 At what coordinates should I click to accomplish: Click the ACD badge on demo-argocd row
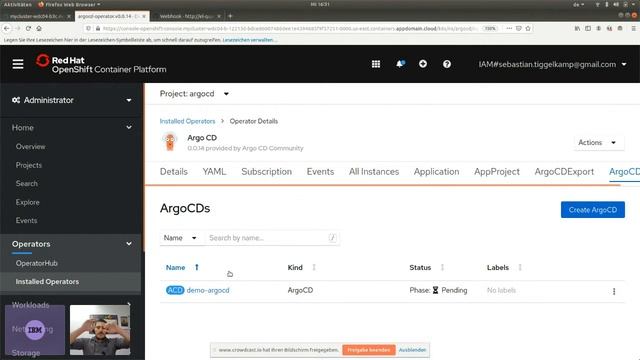click(x=175, y=290)
